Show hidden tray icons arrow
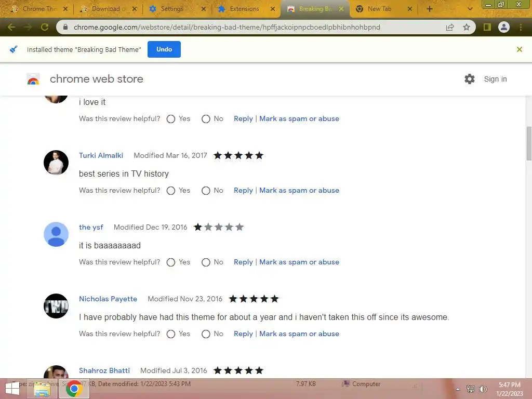Screen dimensions: 532x399 pyautogui.click(x=458, y=389)
